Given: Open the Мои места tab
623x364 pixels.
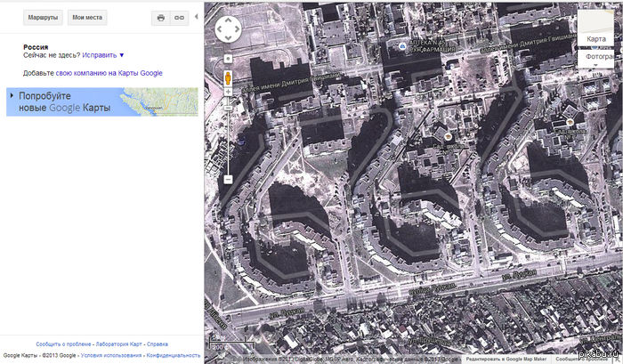Looking at the screenshot, I should (x=87, y=17).
